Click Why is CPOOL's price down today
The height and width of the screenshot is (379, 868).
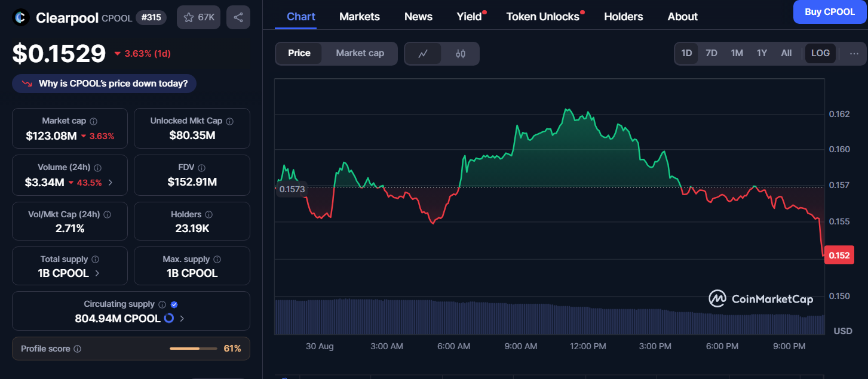click(104, 84)
